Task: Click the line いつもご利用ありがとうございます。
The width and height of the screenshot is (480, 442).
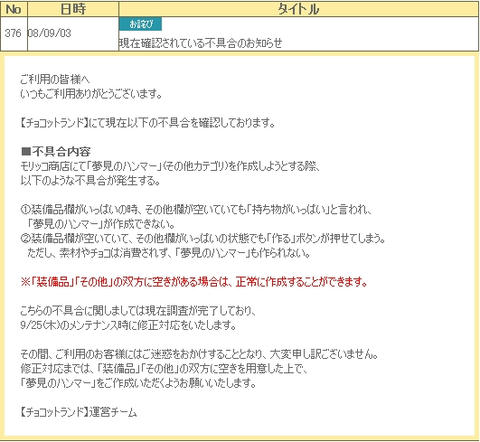Action: click(x=91, y=94)
